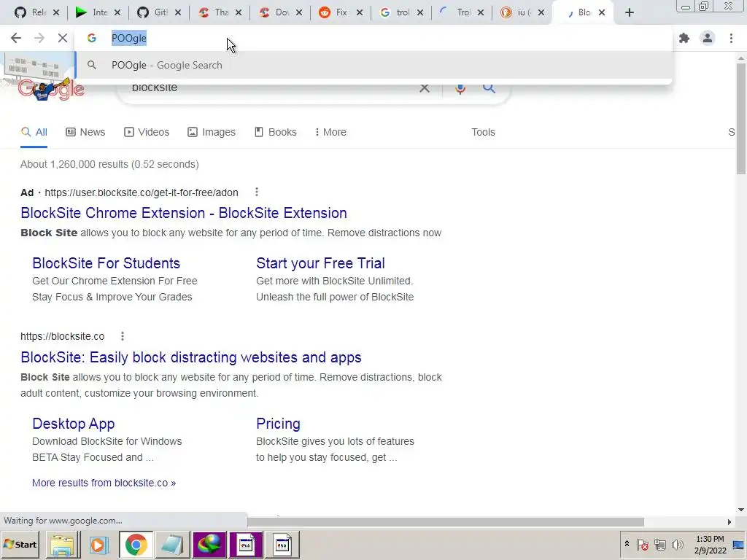Viewport: 747px width, 560px height.
Task: Click the Google search box with blocksite
Action: (271, 87)
